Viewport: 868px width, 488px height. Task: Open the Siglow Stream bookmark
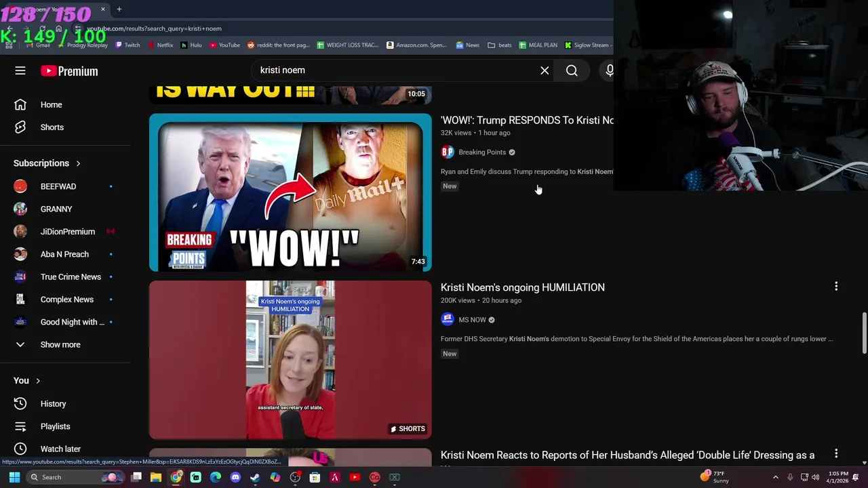click(x=587, y=45)
